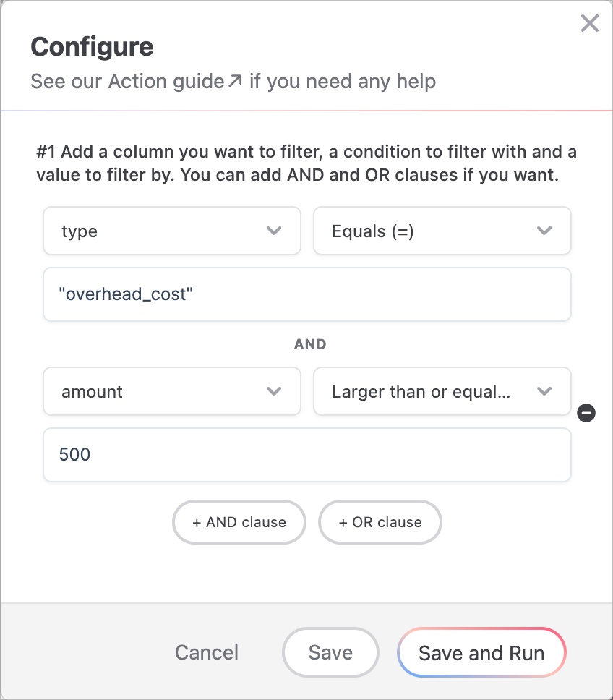Click the 500 value input field
613x700 pixels.
[307, 454]
